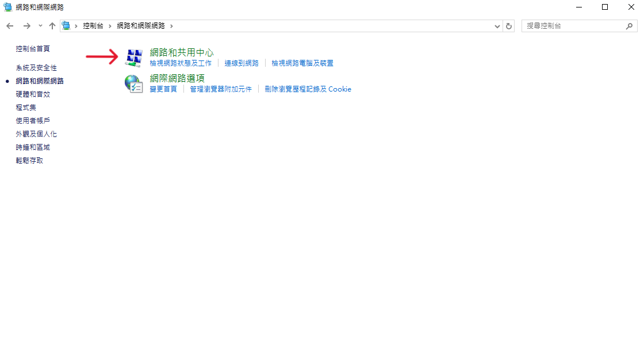644x338 pixels.
Task: Click the 網際網路選項 globe icon
Action: click(134, 83)
